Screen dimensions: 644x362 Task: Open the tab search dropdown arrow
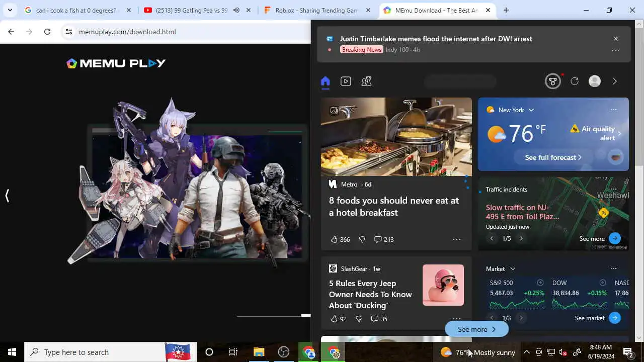click(x=10, y=10)
